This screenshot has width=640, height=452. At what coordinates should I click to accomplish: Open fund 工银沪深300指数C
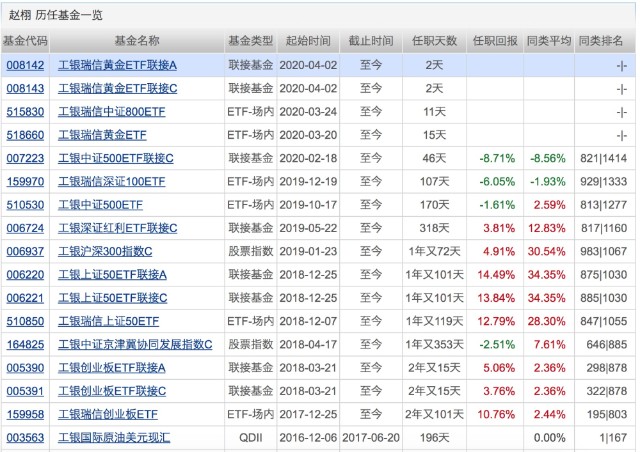tap(105, 252)
